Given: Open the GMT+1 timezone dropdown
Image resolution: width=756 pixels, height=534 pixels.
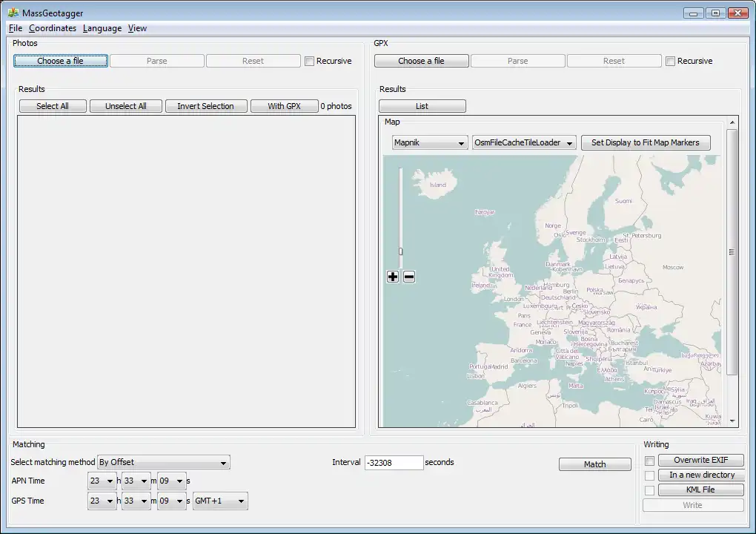Looking at the screenshot, I should (x=220, y=501).
